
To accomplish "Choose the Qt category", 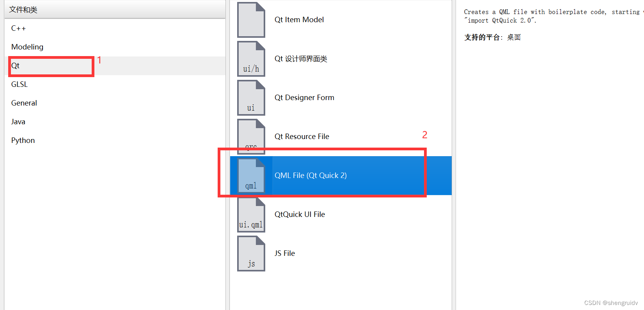I will coord(115,66).
